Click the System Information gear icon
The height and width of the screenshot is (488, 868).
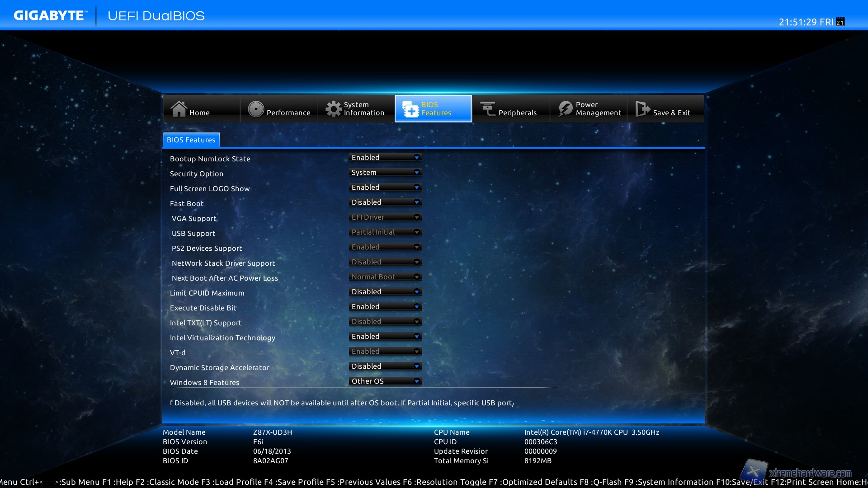334,109
